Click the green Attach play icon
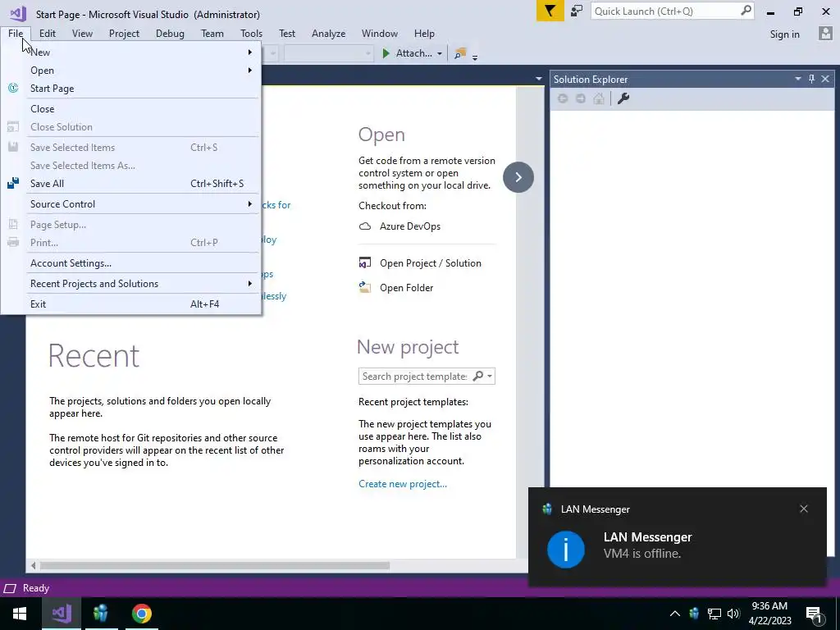Screen dimensions: 840x630 386,53
